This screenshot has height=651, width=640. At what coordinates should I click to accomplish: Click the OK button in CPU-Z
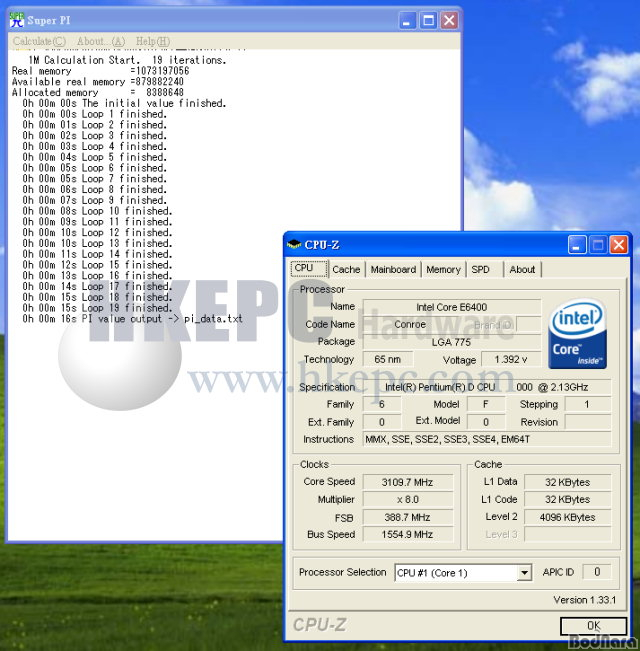[x=594, y=625]
